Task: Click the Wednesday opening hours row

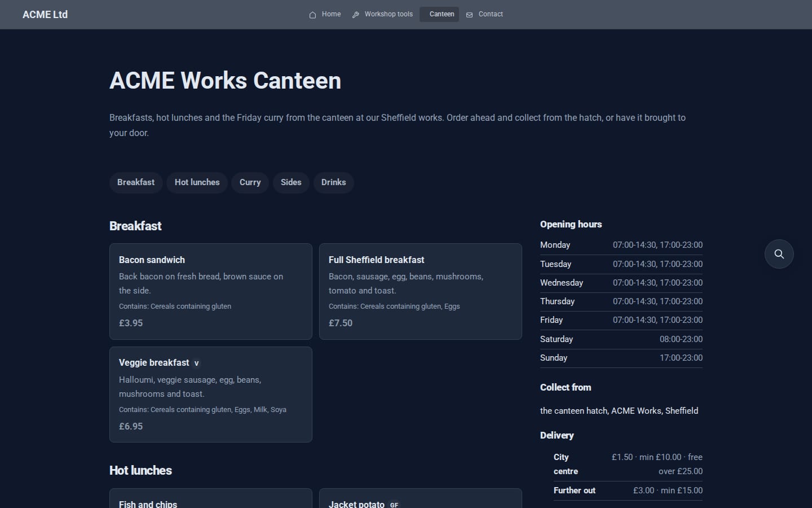Action: (621, 283)
